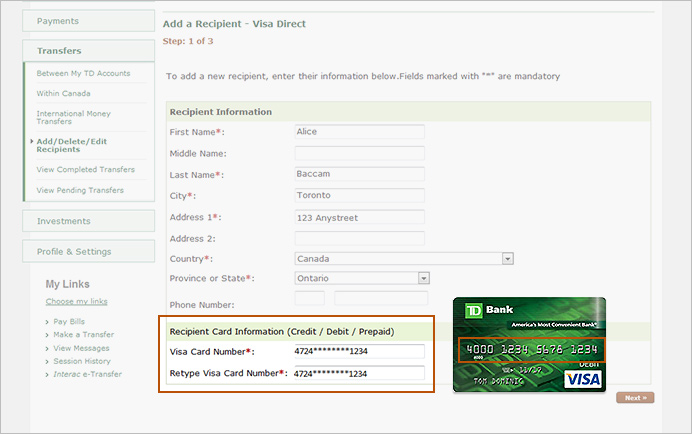The height and width of the screenshot is (434, 692).
Task: Open International Money Transfers
Action: point(74,117)
